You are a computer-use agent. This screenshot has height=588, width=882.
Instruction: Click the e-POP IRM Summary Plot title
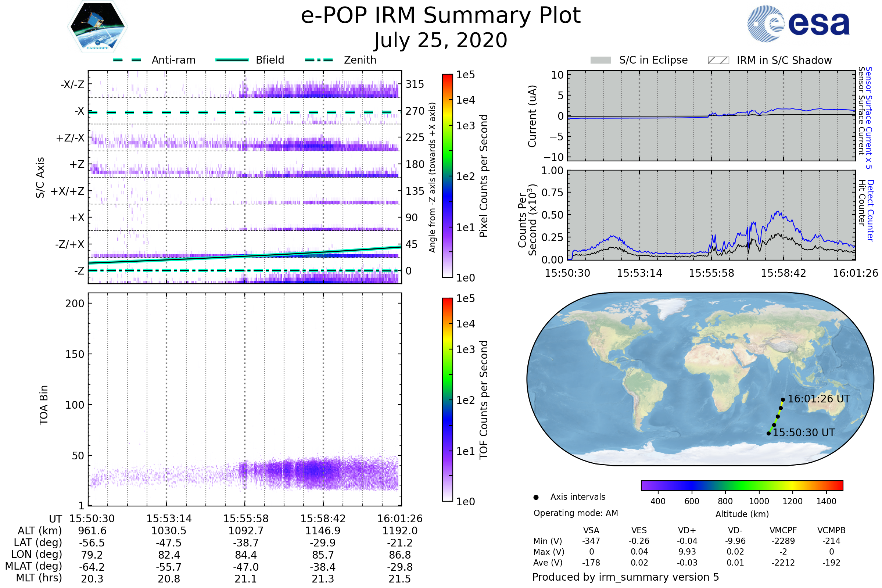(441, 16)
